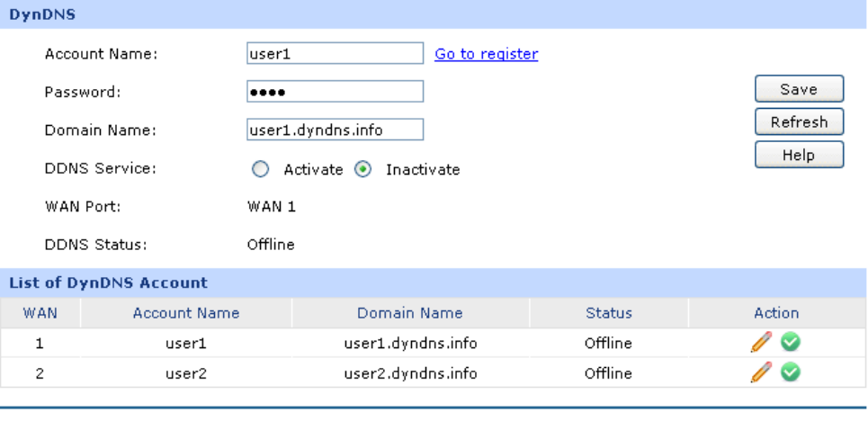
Task: Follow the Go to register link
Action: [x=486, y=54]
